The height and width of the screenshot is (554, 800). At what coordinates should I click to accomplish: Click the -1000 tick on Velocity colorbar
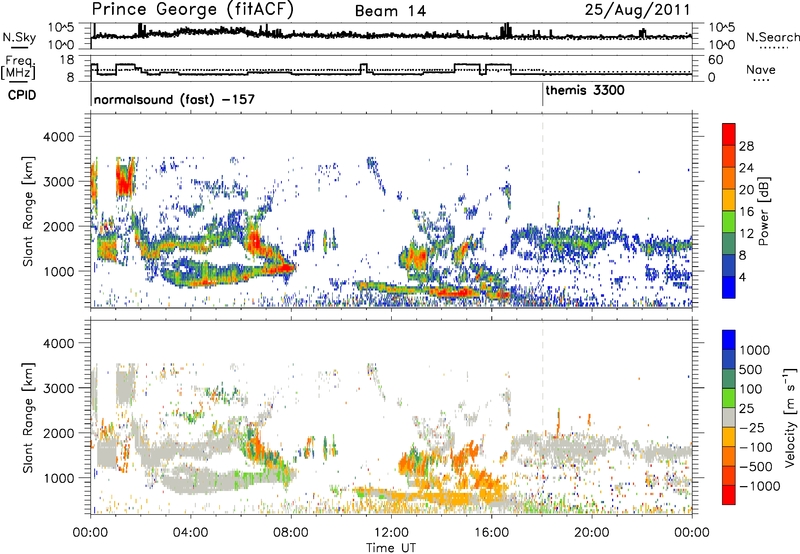760,486
